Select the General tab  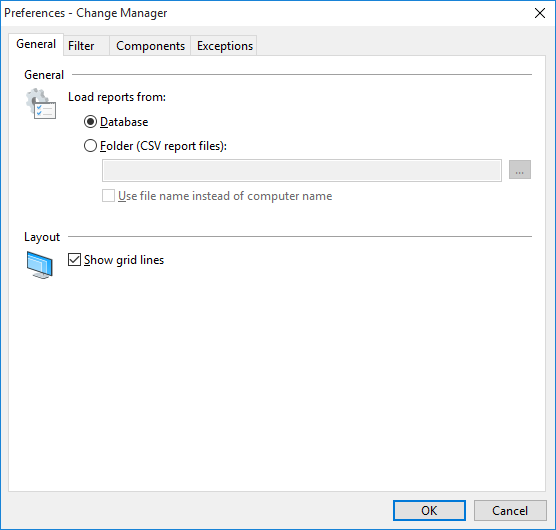tap(36, 44)
